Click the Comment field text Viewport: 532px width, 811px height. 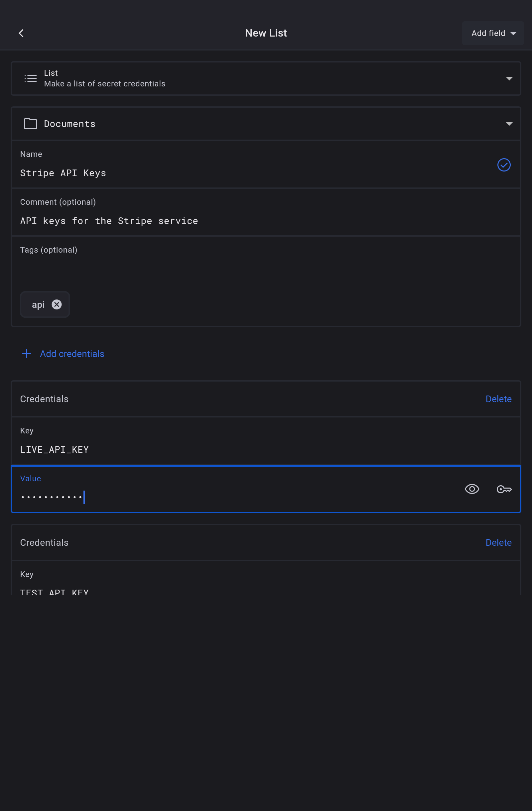(x=109, y=221)
